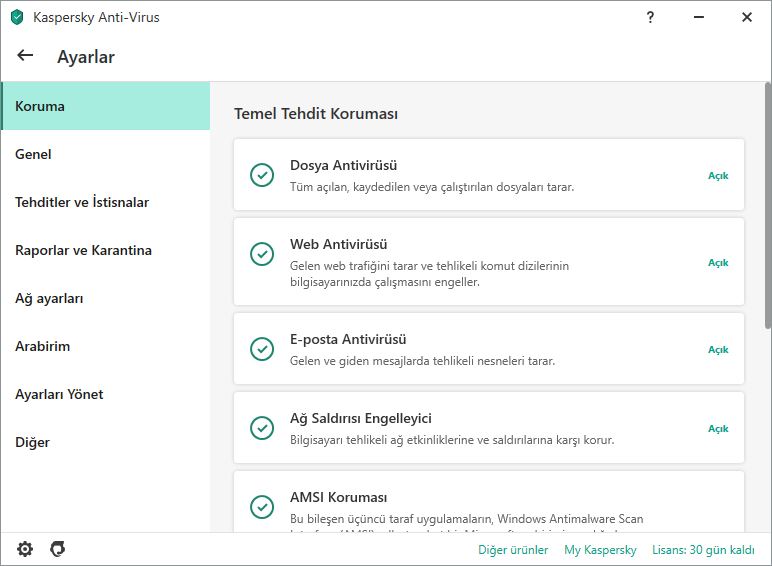Click the AMSI Koruması check circle icon

tap(262, 507)
